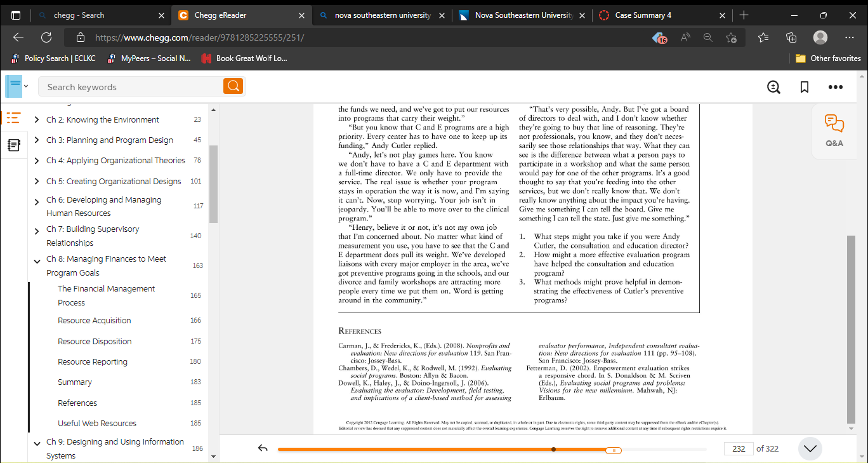868x463 pixels.
Task: Reload the page with refresh icon
Action: click(46, 37)
